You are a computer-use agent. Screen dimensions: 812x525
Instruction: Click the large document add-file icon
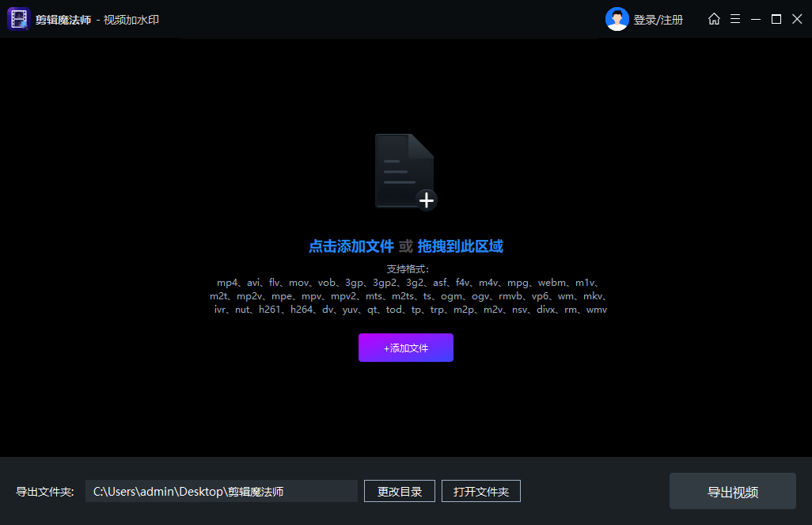pyautogui.click(x=405, y=172)
